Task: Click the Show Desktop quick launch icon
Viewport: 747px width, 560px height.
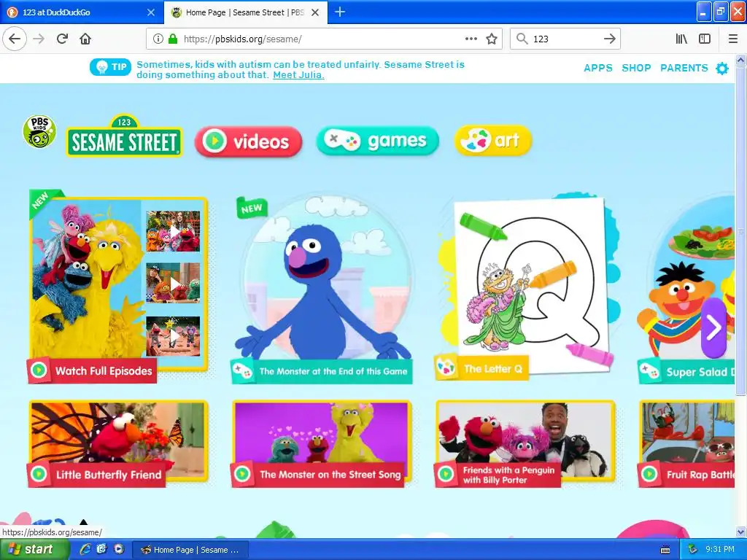Action: pyautogui.click(x=102, y=550)
